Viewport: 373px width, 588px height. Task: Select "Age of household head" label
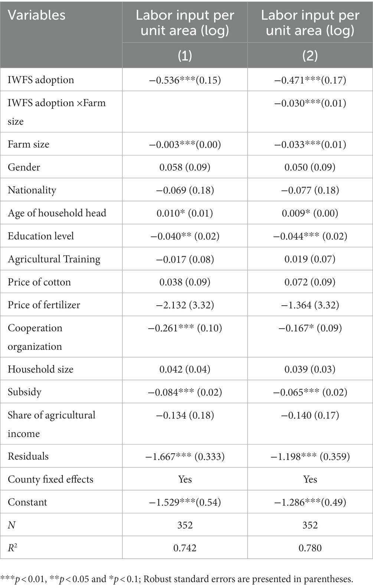tap(57, 213)
